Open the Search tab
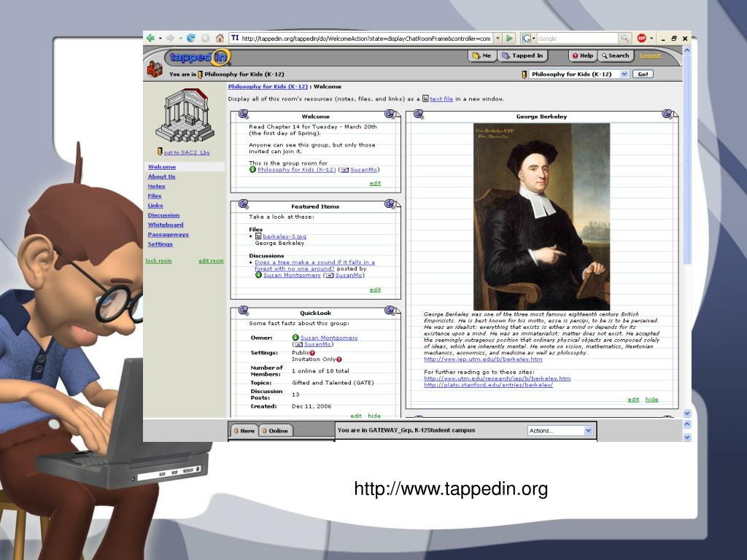 [x=616, y=55]
